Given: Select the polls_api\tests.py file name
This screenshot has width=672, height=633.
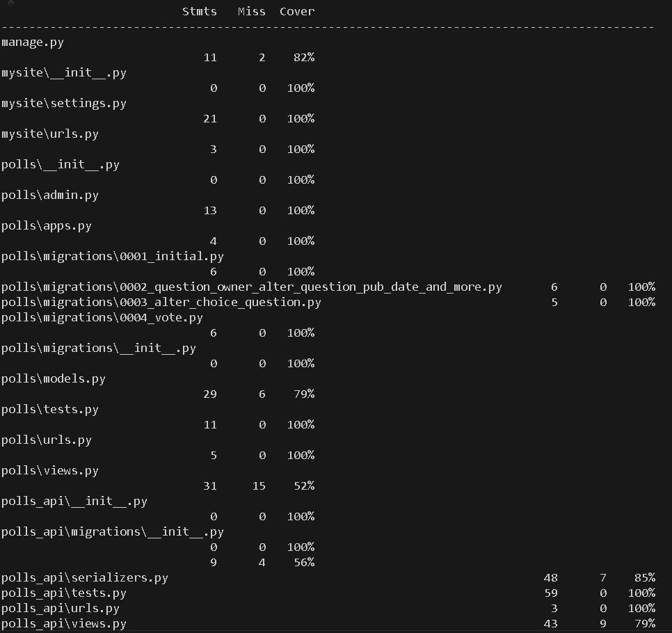Looking at the screenshot, I should pos(64,593).
